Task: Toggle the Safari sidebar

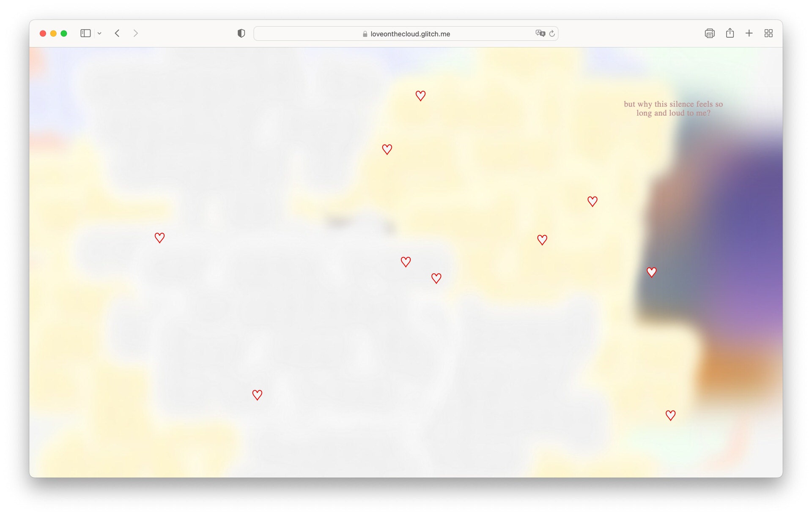Action: pyautogui.click(x=85, y=33)
